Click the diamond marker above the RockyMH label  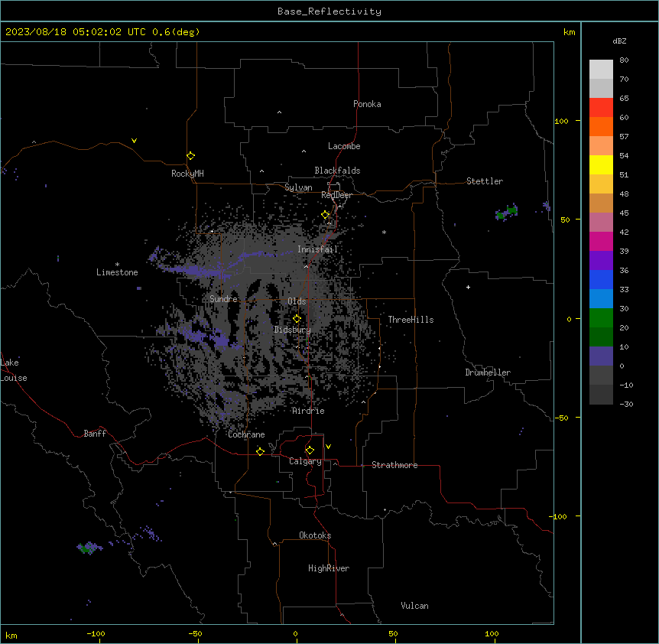190,156
